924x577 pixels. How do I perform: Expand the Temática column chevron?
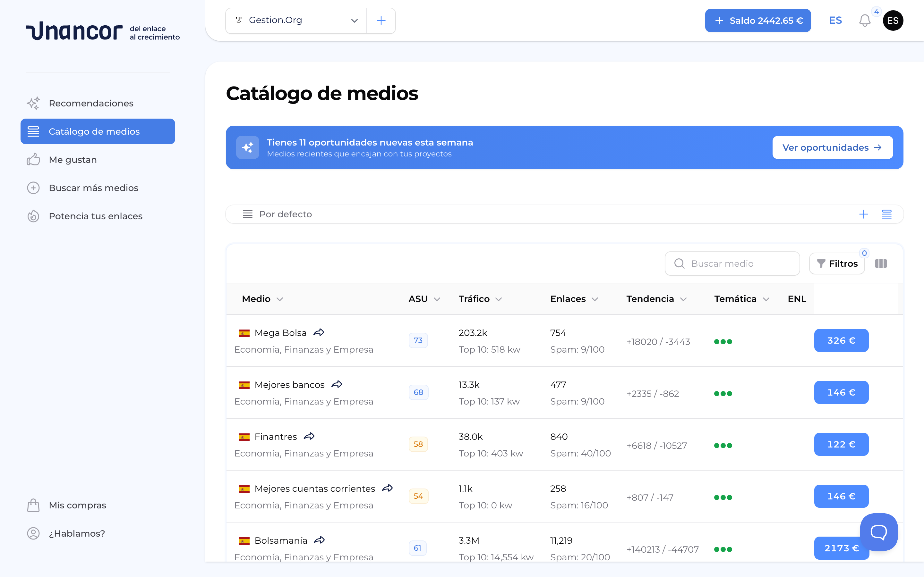(765, 299)
